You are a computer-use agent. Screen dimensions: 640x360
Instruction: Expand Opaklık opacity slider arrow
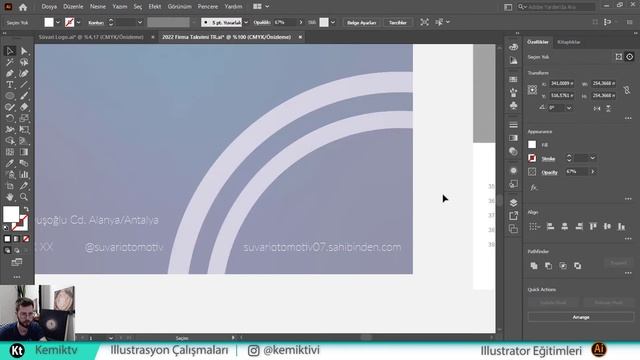301,22
